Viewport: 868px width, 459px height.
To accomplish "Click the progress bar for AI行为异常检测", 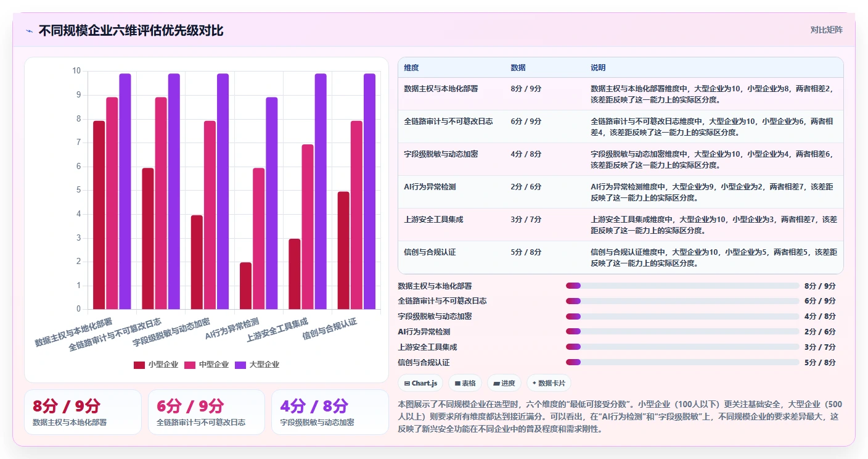I will (x=682, y=332).
